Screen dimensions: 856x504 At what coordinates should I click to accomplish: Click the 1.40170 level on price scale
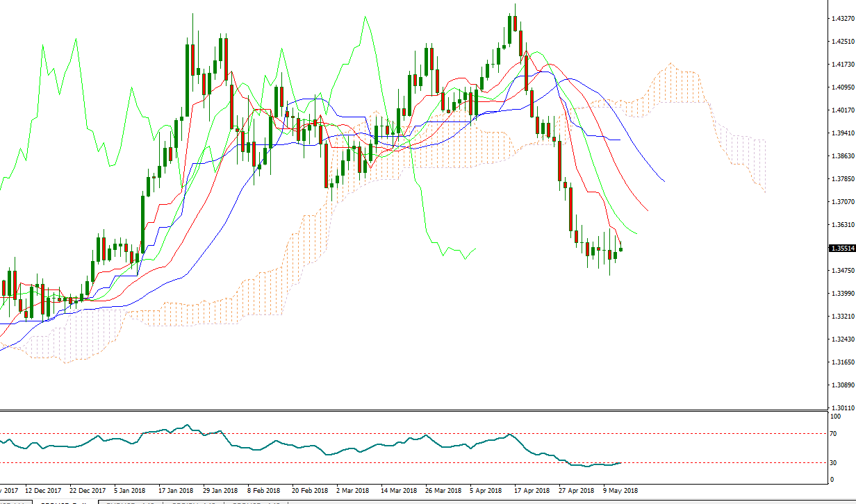(x=842, y=110)
